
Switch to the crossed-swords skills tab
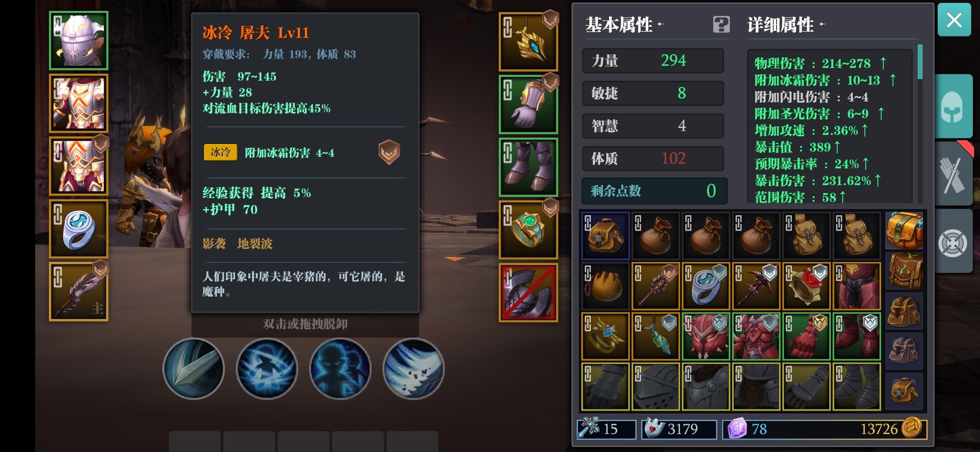[x=952, y=174]
